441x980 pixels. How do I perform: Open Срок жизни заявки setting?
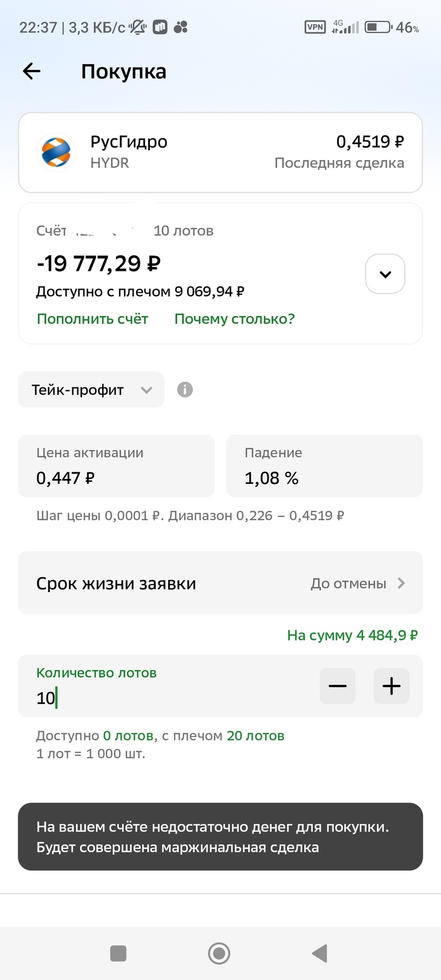click(220, 583)
